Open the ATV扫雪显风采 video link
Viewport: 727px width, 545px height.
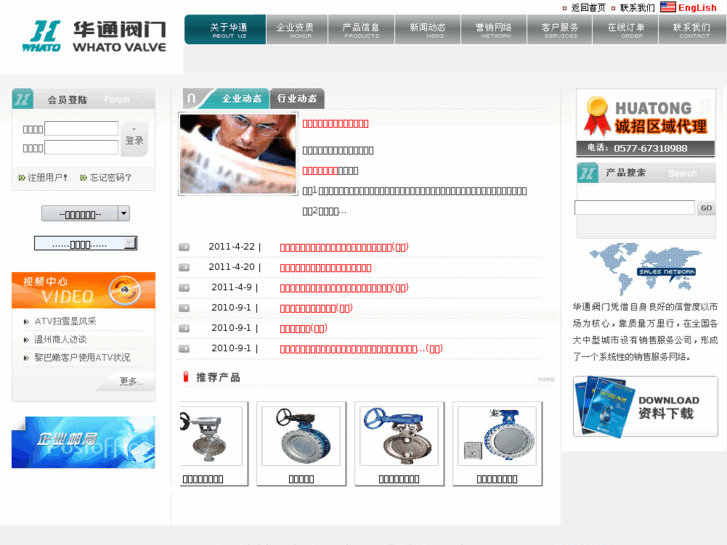tap(65, 321)
